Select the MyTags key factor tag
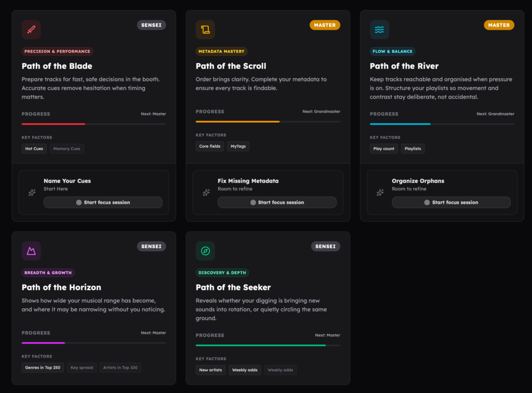This screenshot has height=393, width=532. (238, 146)
